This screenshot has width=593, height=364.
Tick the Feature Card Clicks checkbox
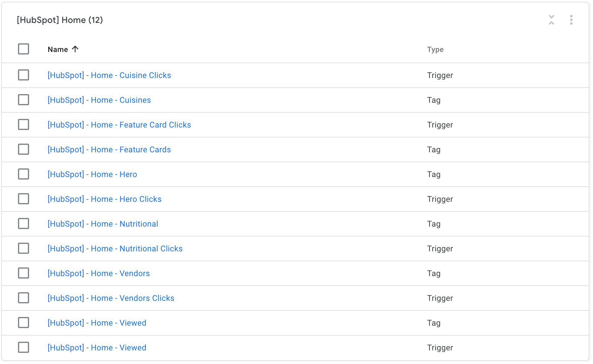[x=24, y=125]
